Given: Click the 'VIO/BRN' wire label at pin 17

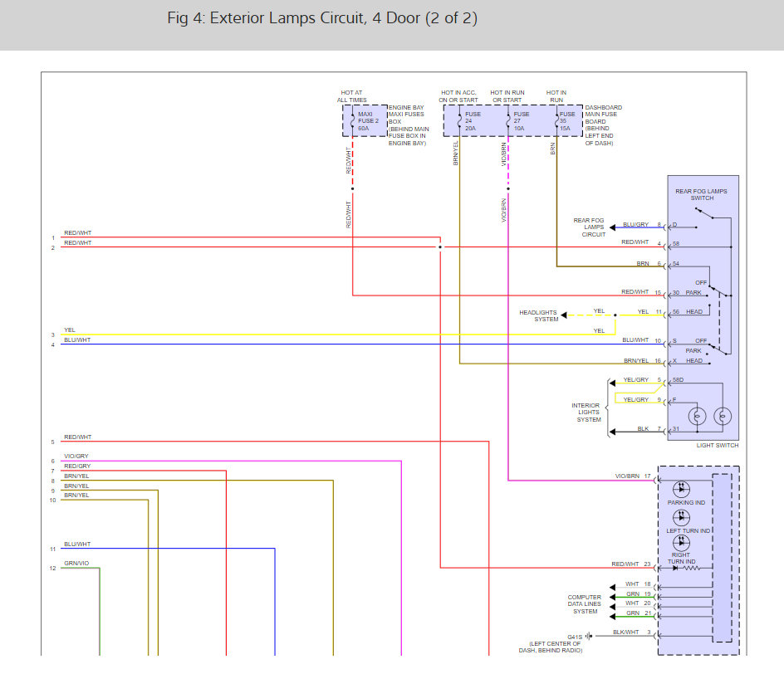Looking at the screenshot, I should [627, 476].
